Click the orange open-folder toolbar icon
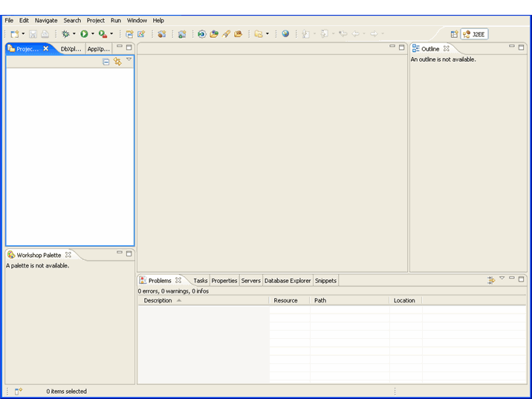 (x=239, y=34)
